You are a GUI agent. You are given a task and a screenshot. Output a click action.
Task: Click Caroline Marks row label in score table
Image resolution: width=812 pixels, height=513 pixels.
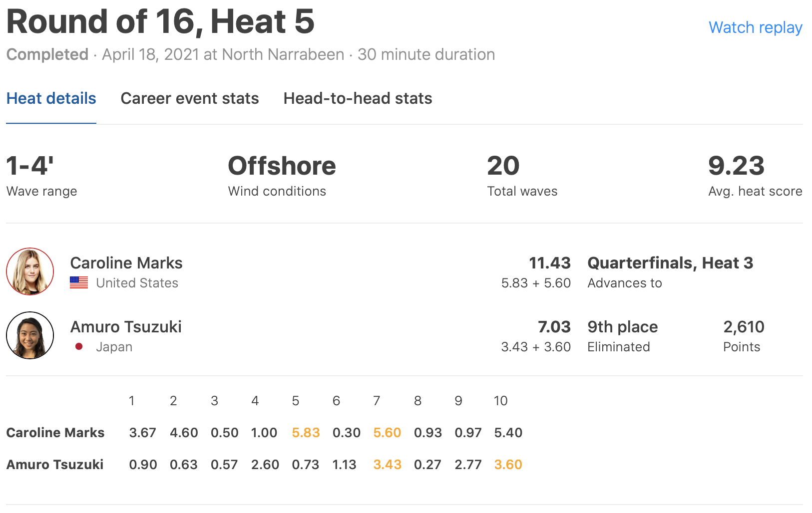(55, 433)
